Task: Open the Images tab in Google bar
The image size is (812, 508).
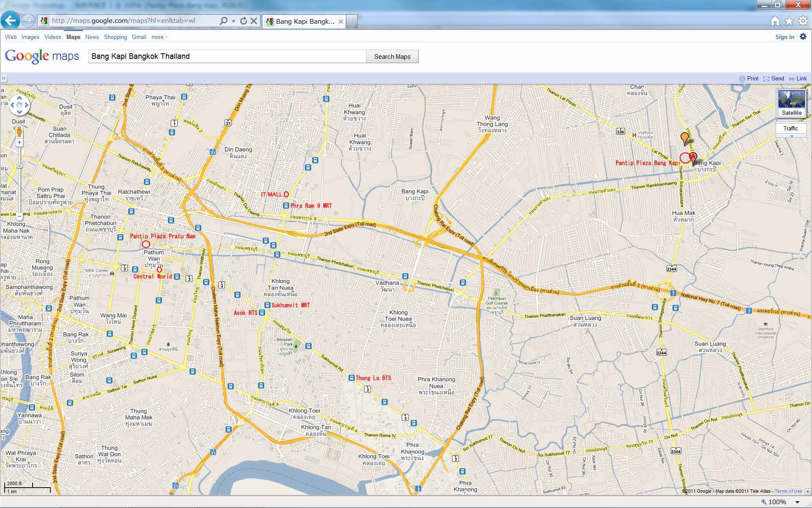Action: [x=30, y=37]
